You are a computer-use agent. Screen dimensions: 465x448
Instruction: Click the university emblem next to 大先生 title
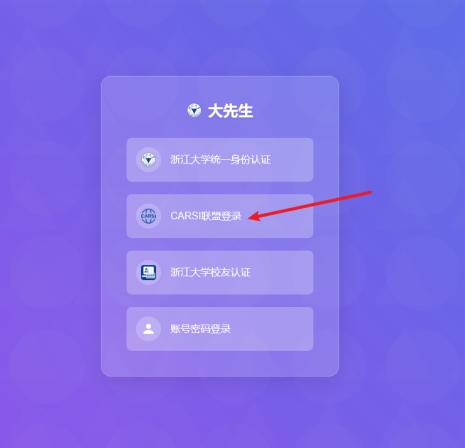[x=194, y=110]
